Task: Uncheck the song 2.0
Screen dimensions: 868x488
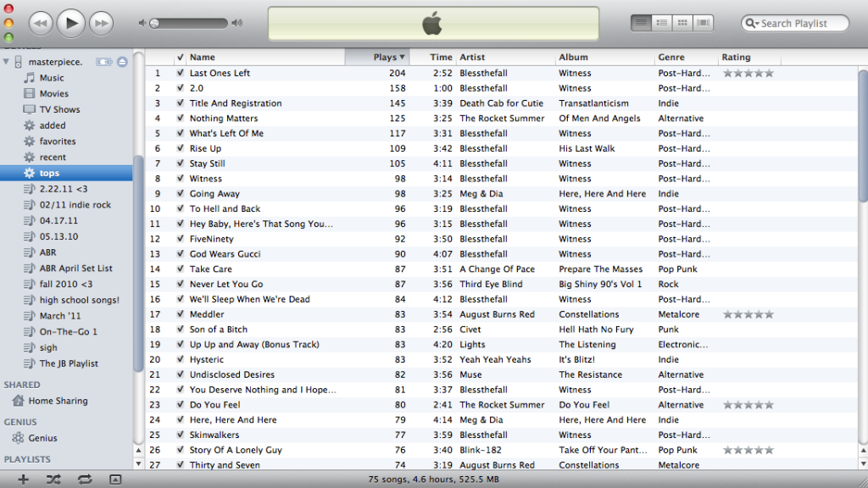Action: coord(180,88)
